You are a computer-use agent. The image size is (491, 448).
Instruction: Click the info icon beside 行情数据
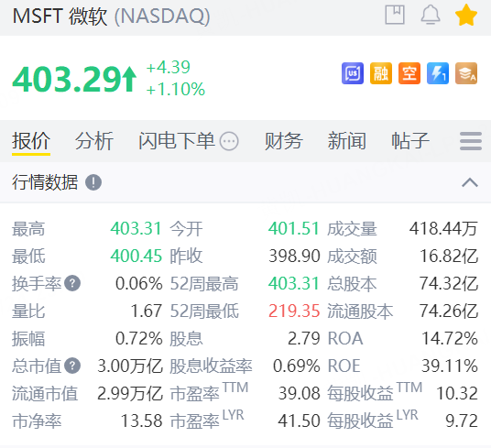(x=93, y=182)
